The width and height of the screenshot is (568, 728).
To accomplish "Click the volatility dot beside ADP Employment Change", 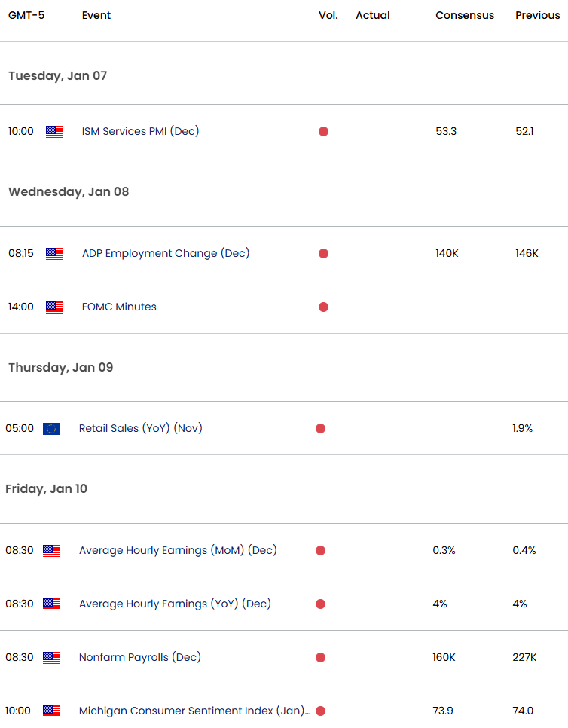I will tap(323, 253).
